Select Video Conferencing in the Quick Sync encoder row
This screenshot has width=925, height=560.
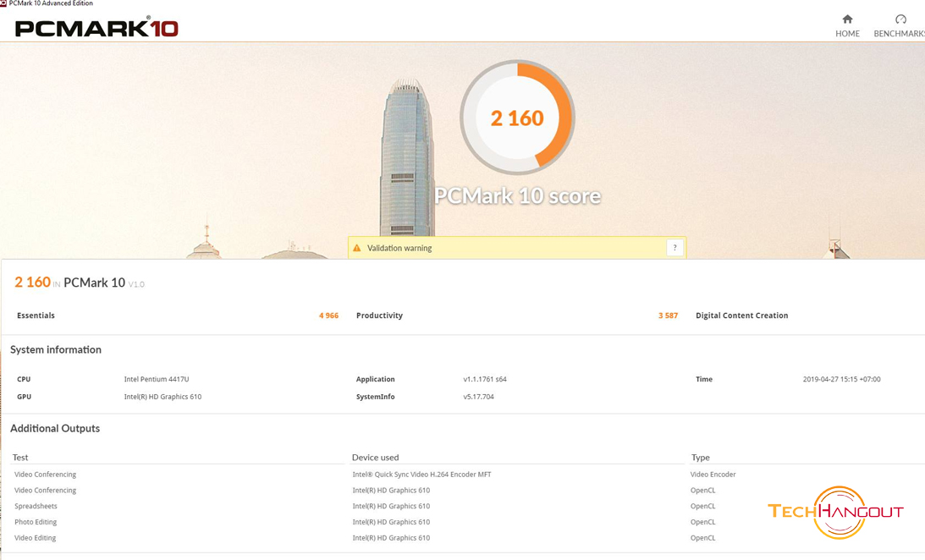coord(46,475)
